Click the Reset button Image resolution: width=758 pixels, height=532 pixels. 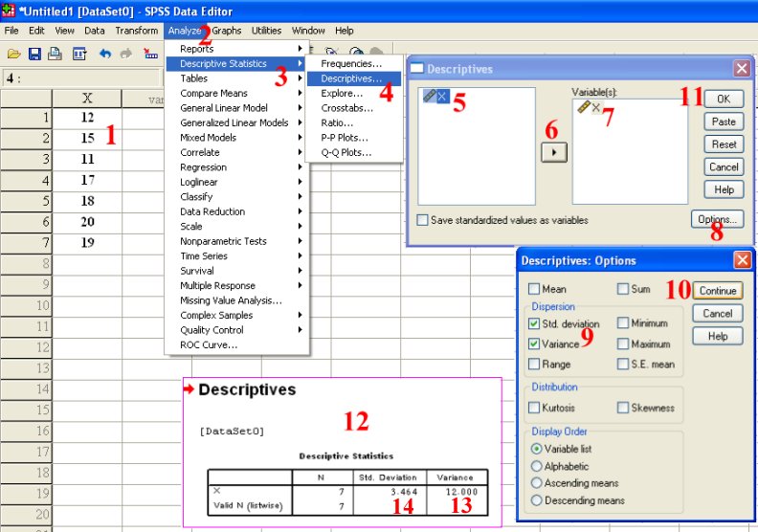tap(724, 144)
